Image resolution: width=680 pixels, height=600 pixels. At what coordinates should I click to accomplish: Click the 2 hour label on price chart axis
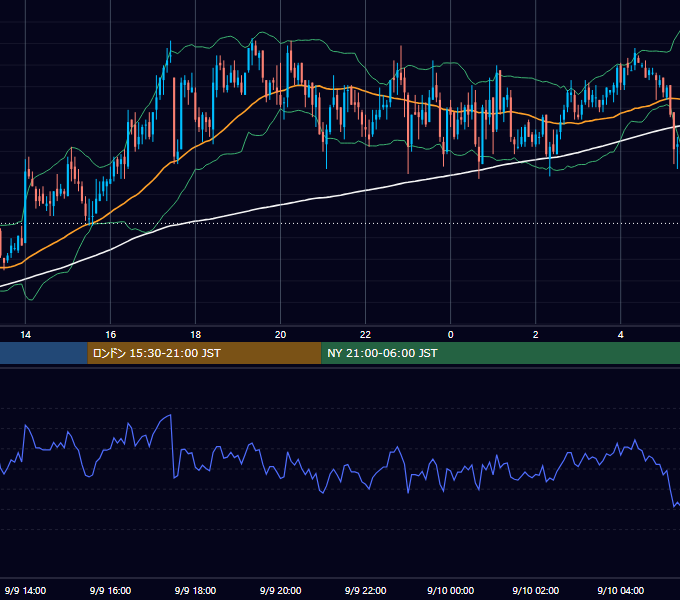click(x=536, y=335)
